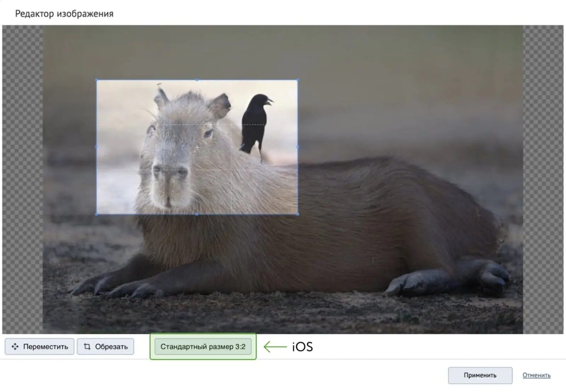Click the Применить button
The height and width of the screenshot is (392, 566).
point(480,375)
